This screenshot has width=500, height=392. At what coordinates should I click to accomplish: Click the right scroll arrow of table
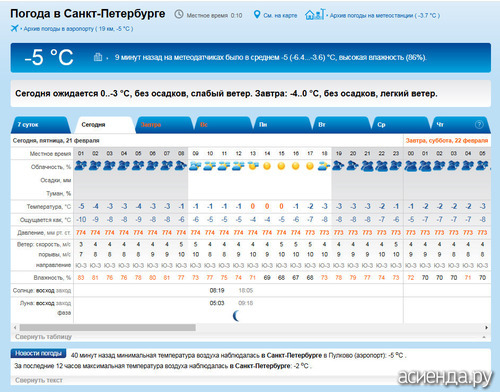point(487,328)
